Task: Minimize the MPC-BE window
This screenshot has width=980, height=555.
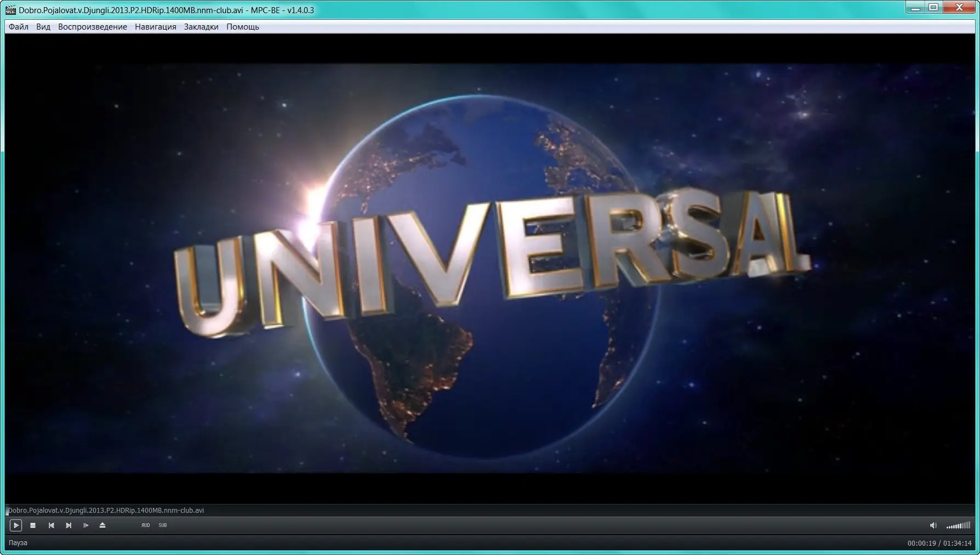Action: pyautogui.click(x=915, y=8)
